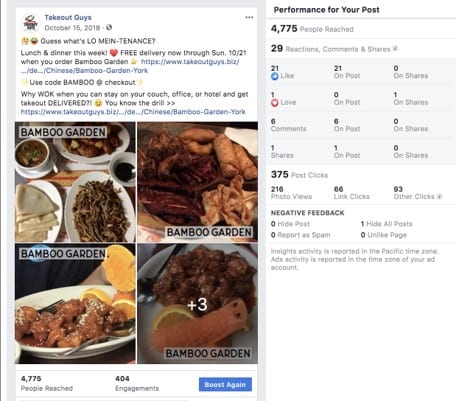The image size is (470, 401).
Task: Click the Boost Again button
Action: pyautogui.click(x=225, y=384)
